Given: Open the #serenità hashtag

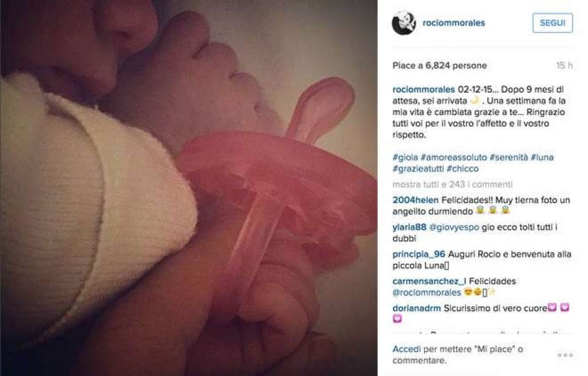Looking at the screenshot, I should click(x=508, y=157).
